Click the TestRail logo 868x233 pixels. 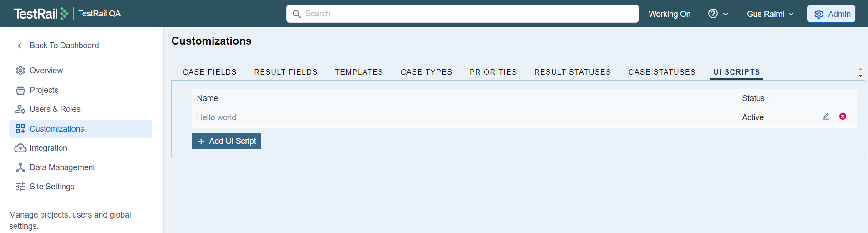[x=41, y=14]
